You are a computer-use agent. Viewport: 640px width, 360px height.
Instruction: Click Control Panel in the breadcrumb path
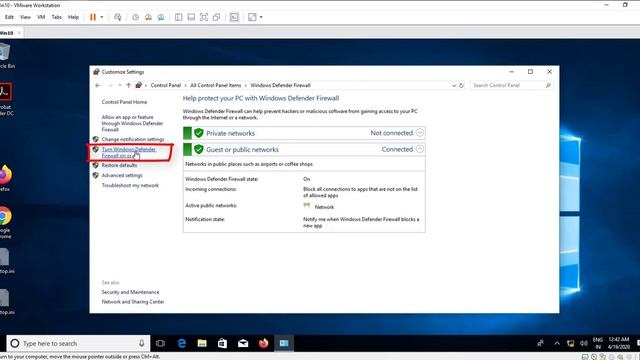coord(166,85)
